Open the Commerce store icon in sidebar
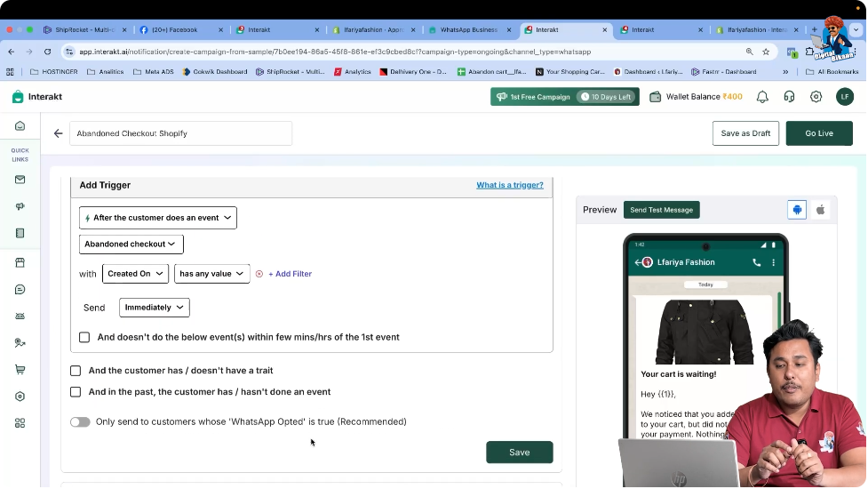The image size is (868, 489). pyautogui.click(x=20, y=262)
